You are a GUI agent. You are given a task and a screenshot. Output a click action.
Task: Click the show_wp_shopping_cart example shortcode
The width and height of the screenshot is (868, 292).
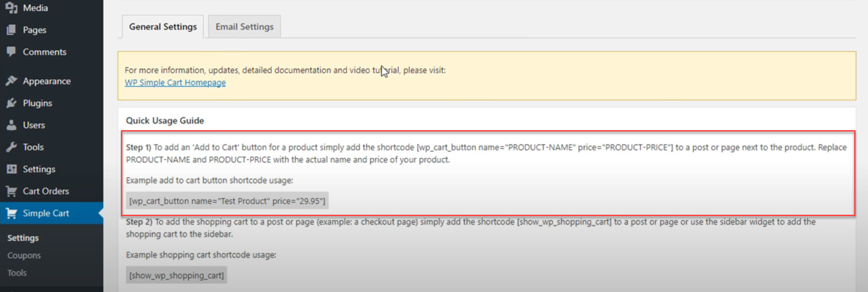(177, 275)
